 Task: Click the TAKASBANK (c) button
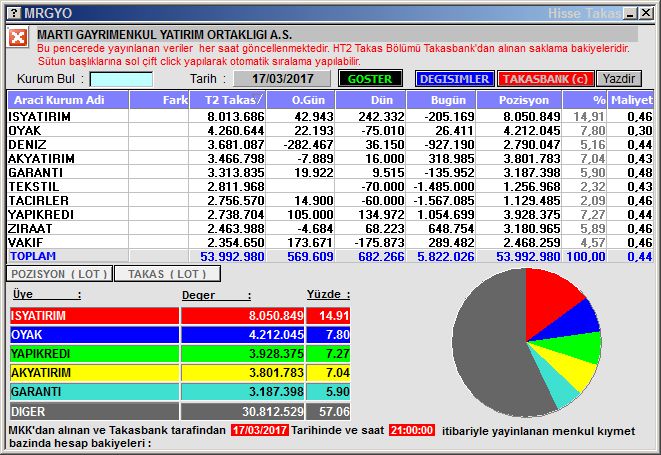click(x=545, y=79)
